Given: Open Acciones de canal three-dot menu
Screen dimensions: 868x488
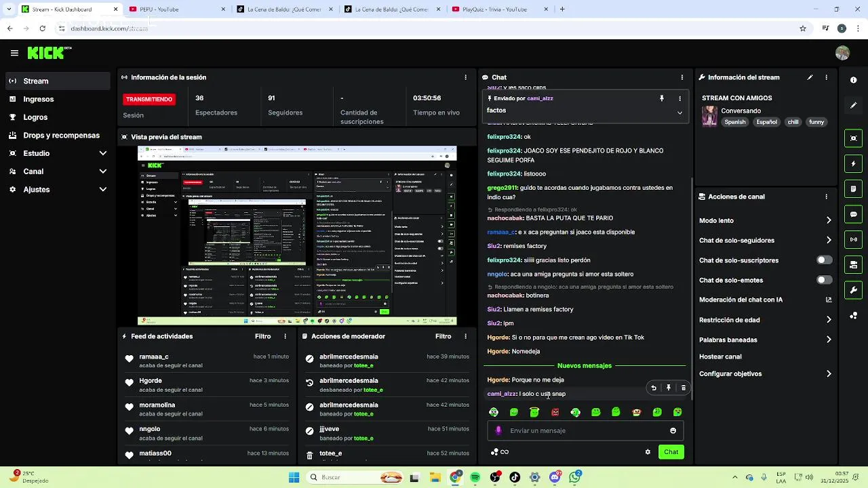Looking at the screenshot, I should tap(826, 197).
